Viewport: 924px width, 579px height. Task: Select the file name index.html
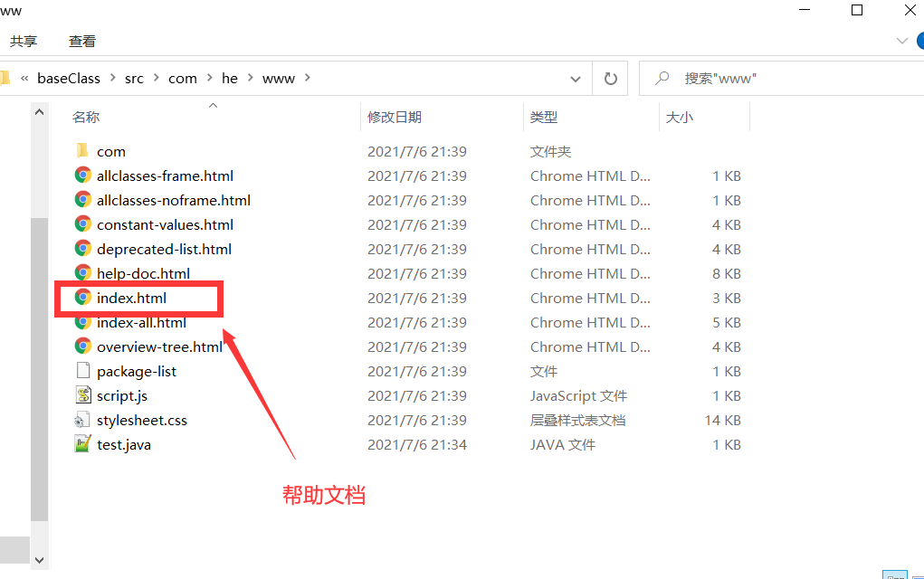131,298
